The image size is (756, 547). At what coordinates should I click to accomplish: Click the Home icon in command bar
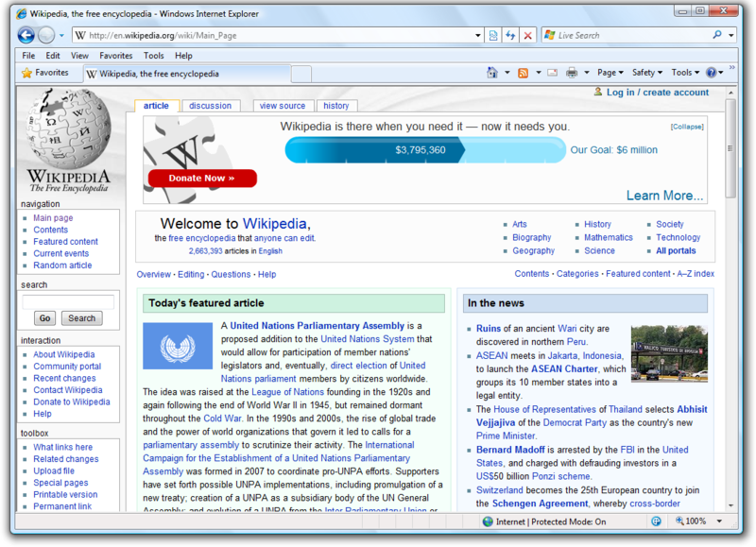pyautogui.click(x=491, y=73)
